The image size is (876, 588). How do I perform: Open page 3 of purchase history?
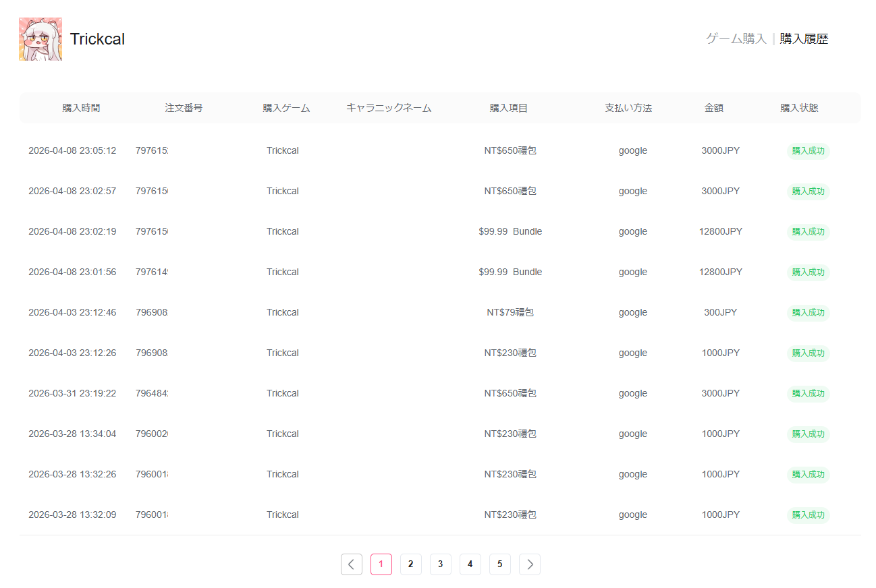coord(441,564)
